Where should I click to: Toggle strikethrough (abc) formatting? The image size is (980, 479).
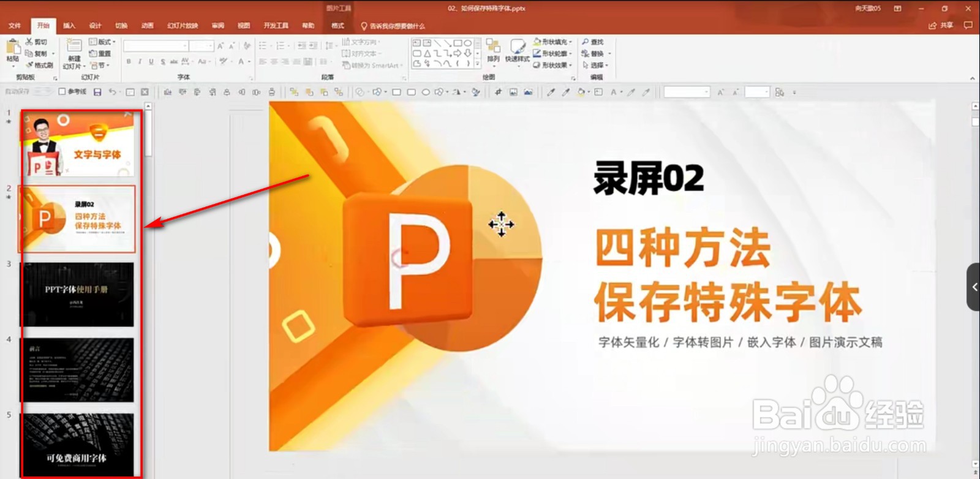pos(174,61)
